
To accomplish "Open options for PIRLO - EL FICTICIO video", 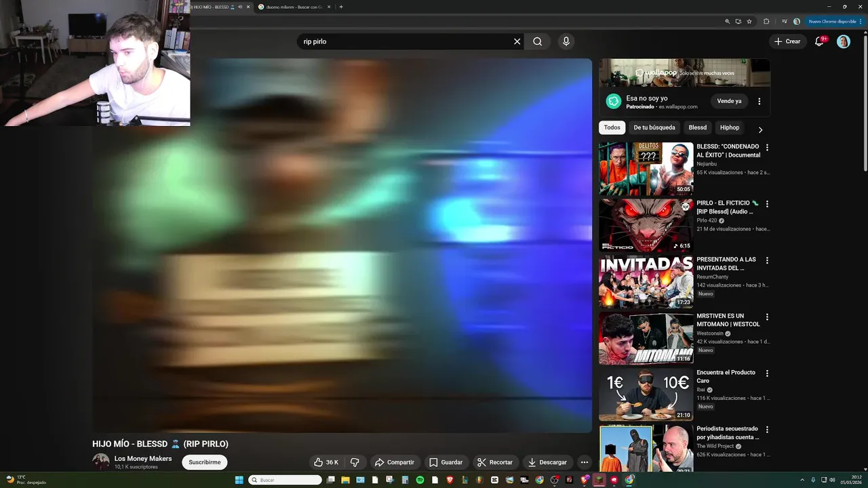I will coord(767,203).
